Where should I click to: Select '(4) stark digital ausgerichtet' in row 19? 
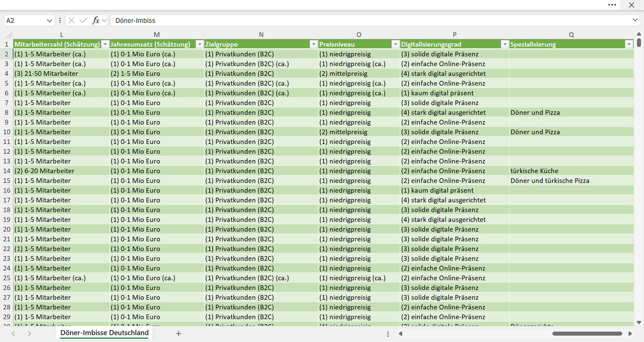point(454,220)
